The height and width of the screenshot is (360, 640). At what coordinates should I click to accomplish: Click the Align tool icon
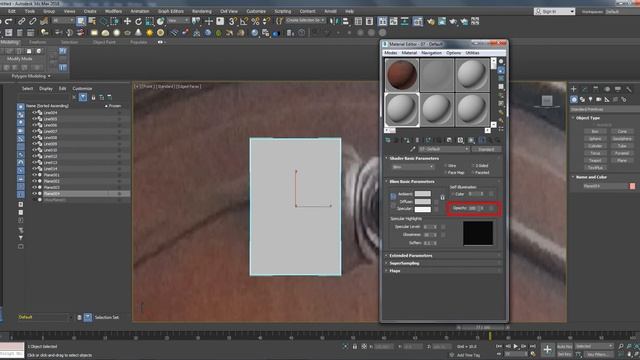pyautogui.click(x=345, y=21)
